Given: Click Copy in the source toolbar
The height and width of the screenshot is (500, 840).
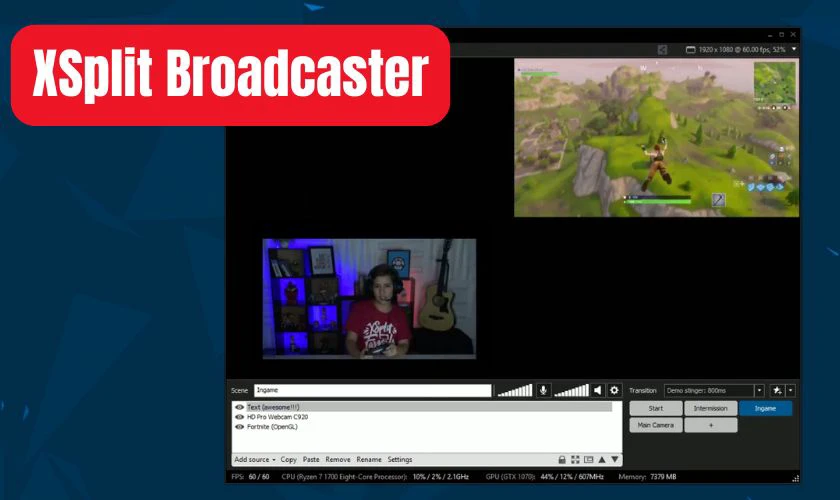Looking at the screenshot, I should tap(288, 459).
